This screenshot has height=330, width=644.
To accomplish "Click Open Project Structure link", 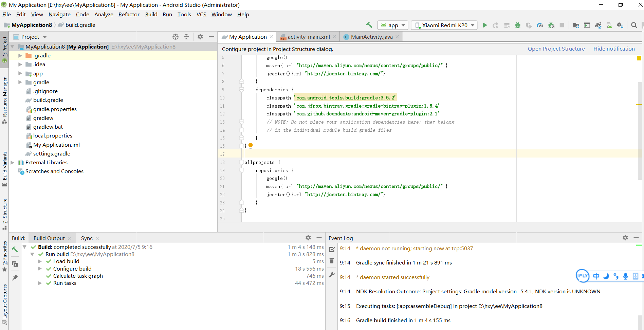I will point(556,49).
